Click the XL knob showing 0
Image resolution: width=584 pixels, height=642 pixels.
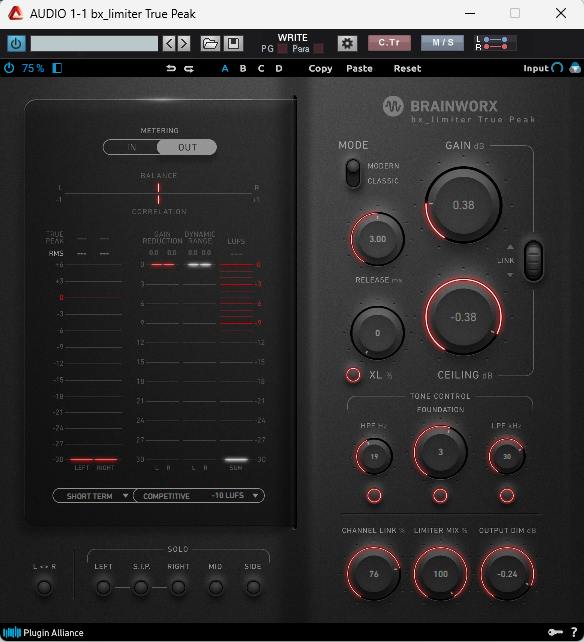(x=377, y=333)
